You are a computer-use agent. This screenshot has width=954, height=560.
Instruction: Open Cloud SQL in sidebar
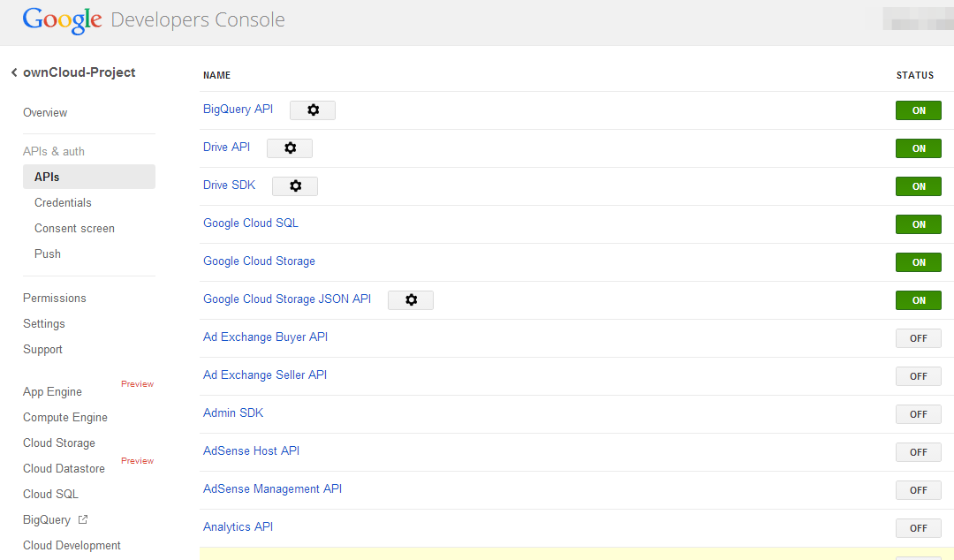[x=50, y=495]
